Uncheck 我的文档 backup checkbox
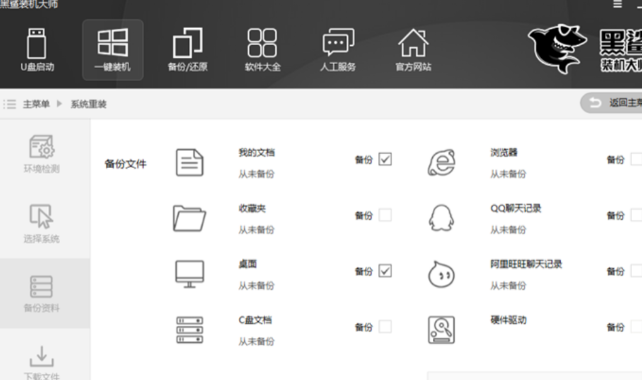Viewport: 642px width, 380px height. [385, 159]
